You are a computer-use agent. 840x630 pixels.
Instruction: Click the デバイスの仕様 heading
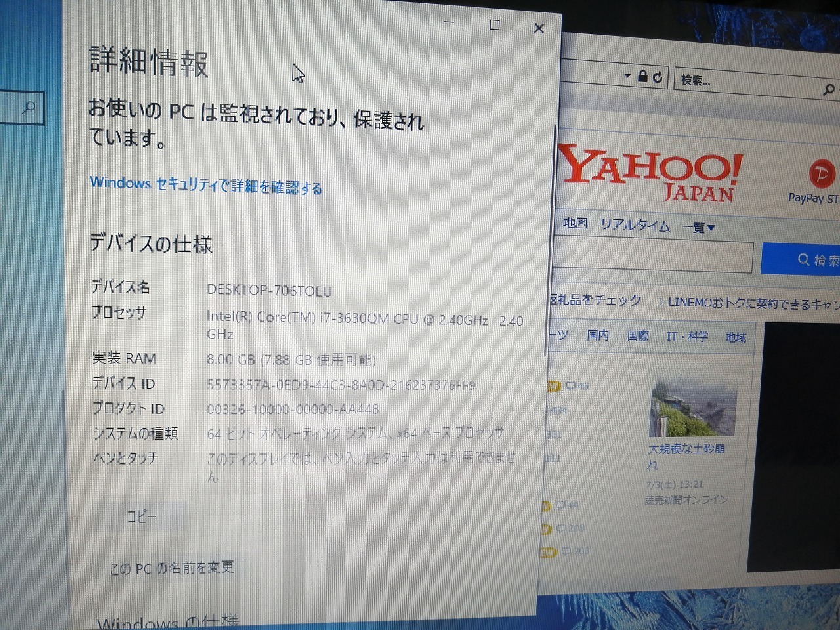pyautogui.click(x=151, y=243)
